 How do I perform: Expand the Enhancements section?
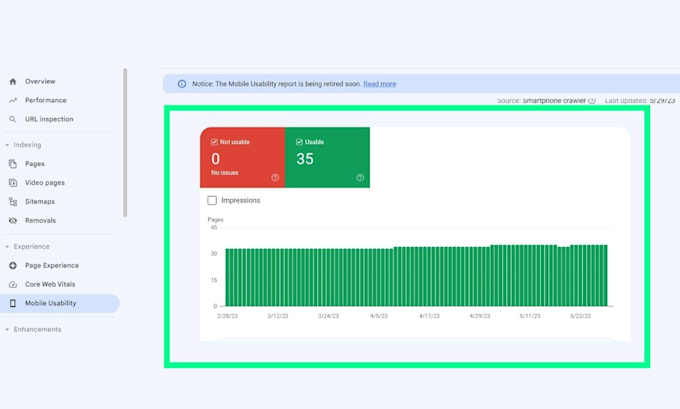(x=7, y=329)
